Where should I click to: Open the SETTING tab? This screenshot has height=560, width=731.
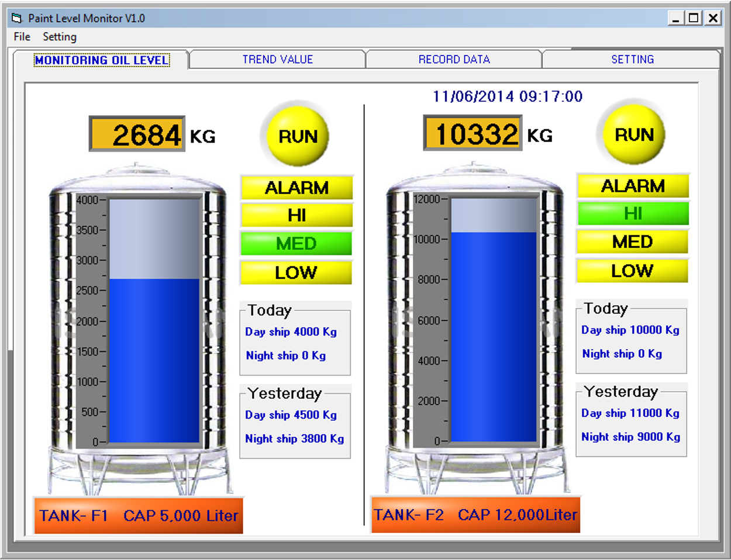tap(632, 60)
